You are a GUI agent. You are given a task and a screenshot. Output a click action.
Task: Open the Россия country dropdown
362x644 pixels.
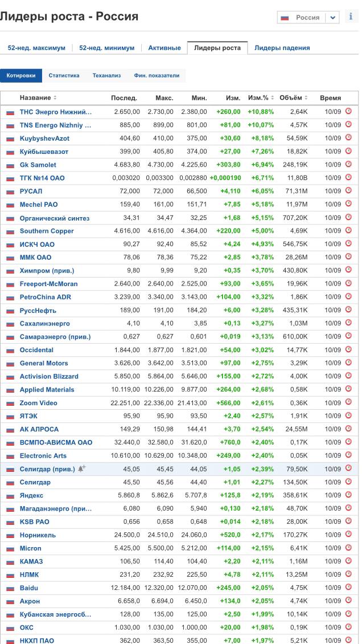pyautogui.click(x=308, y=17)
